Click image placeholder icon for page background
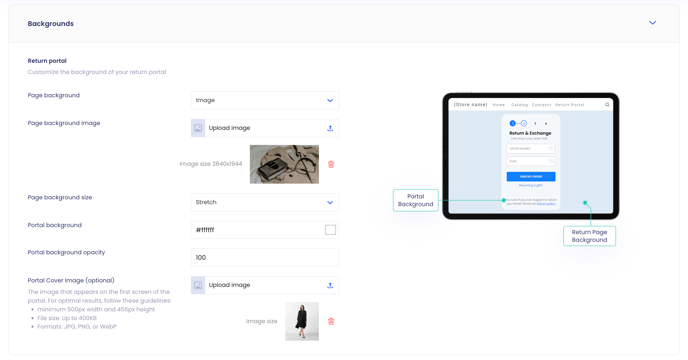Screen dimensions: 688x360 [198, 128]
